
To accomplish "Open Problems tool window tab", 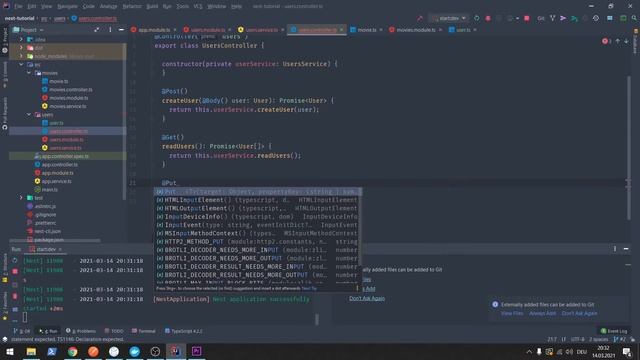I will 81,331.
